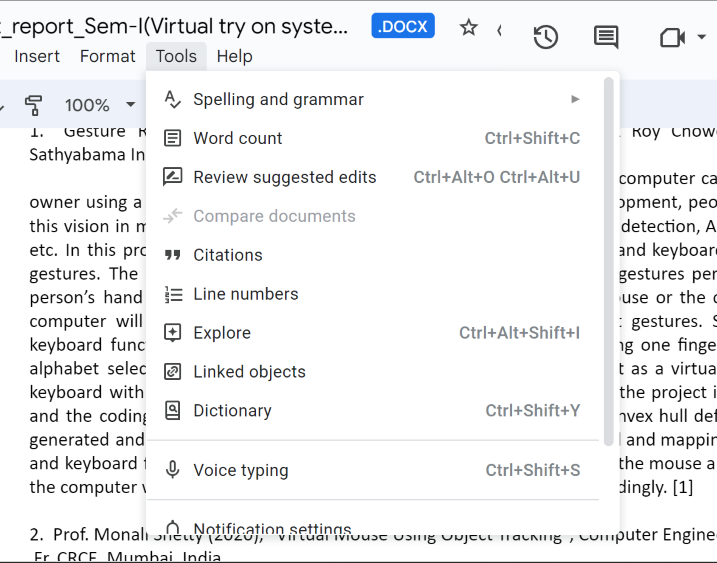Image resolution: width=717 pixels, height=563 pixels.
Task: Click the Tools menu vertical scrollbar
Action: 609,260
